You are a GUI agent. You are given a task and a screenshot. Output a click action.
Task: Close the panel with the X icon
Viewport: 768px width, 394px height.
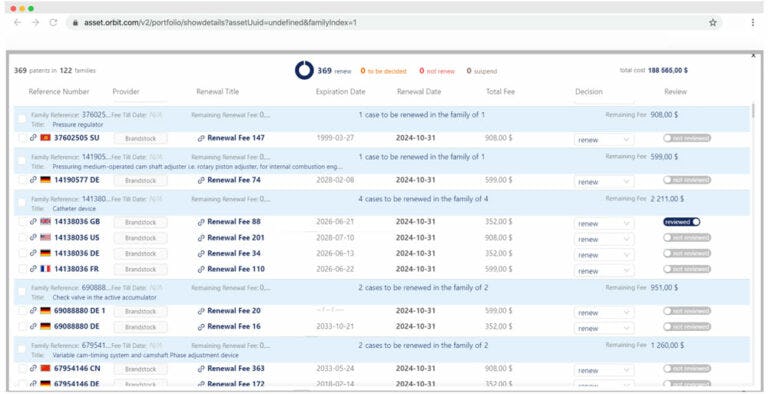pyautogui.click(x=753, y=55)
